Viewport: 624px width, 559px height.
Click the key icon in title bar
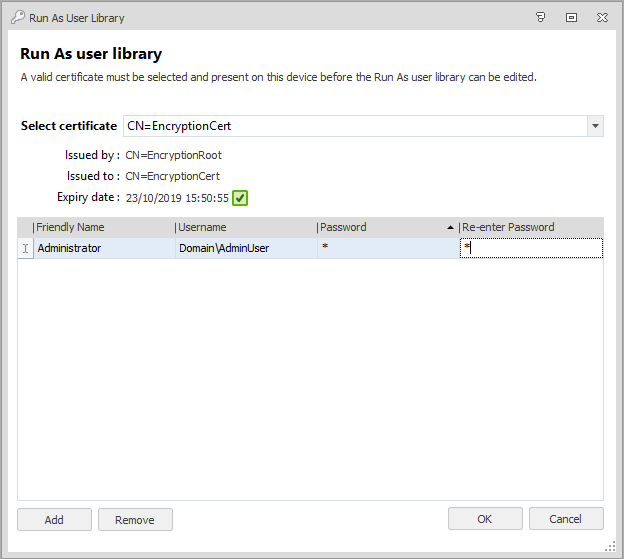[x=17, y=17]
